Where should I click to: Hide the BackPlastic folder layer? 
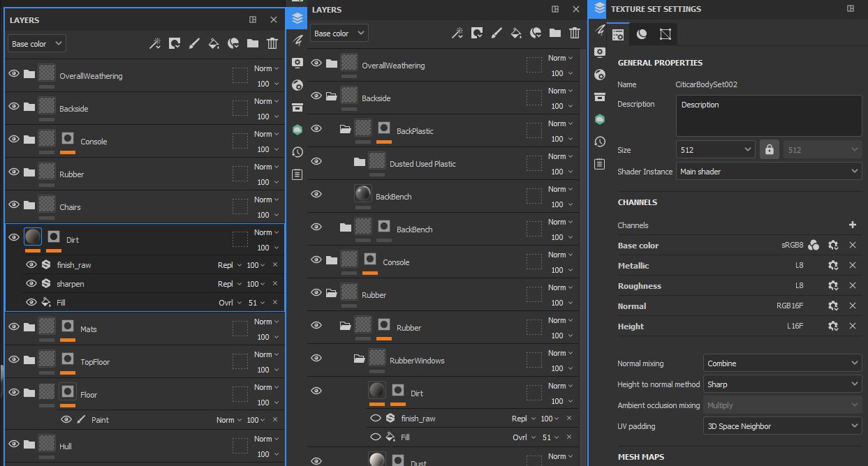click(x=316, y=128)
